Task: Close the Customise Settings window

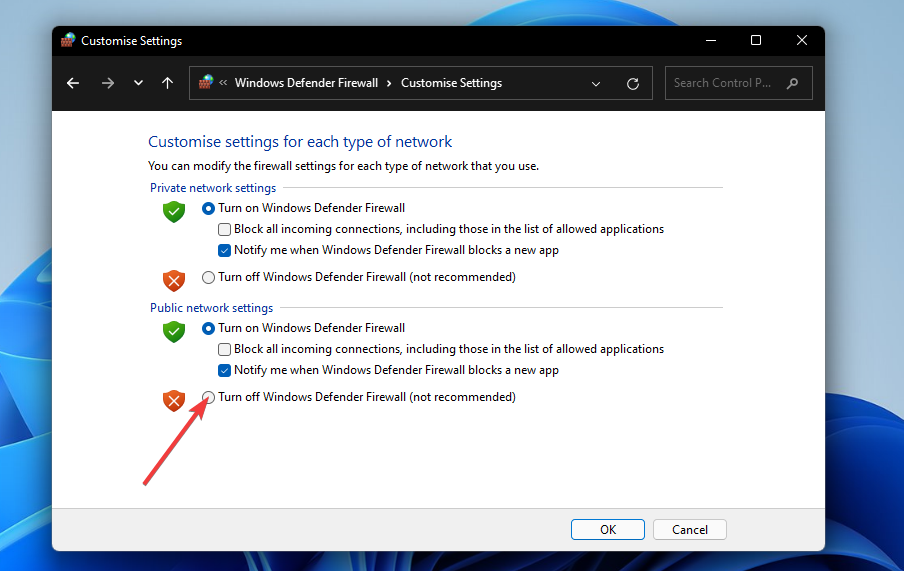Action: [x=801, y=40]
